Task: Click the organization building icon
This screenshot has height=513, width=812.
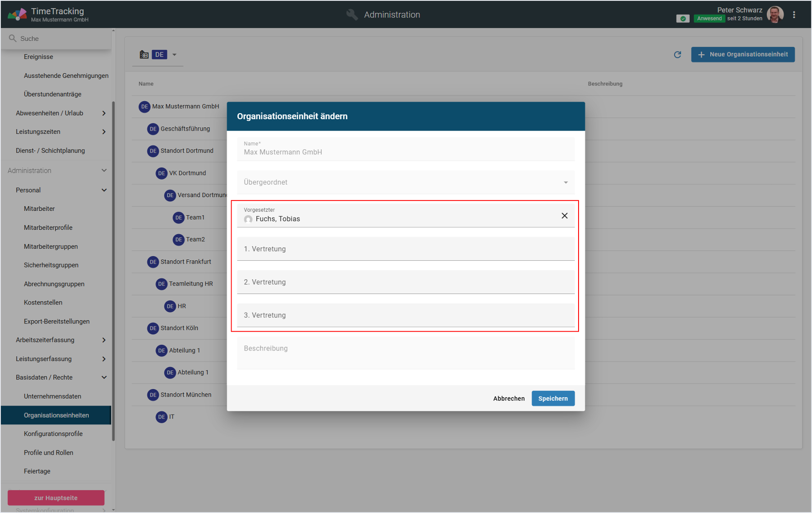Action: point(144,55)
